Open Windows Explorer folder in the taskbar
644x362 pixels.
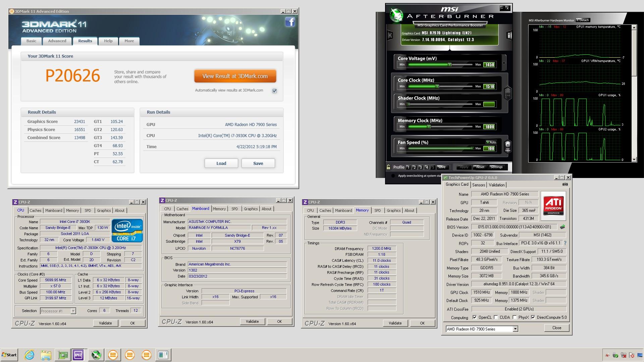click(x=46, y=355)
